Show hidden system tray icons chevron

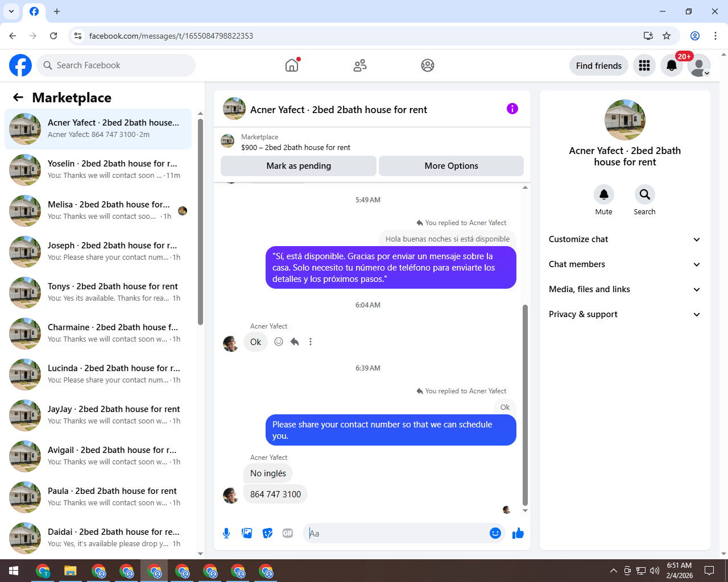click(613, 571)
